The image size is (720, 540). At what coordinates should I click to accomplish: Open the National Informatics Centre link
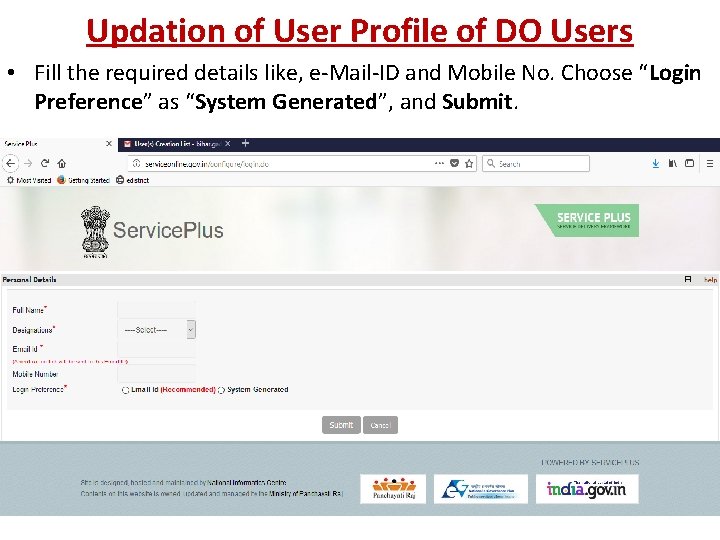click(247, 483)
